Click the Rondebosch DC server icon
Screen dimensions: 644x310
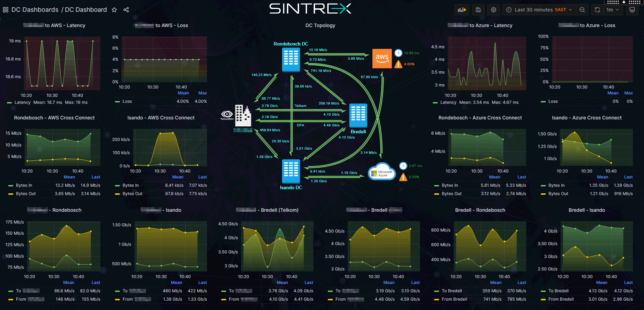(x=291, y=59)
